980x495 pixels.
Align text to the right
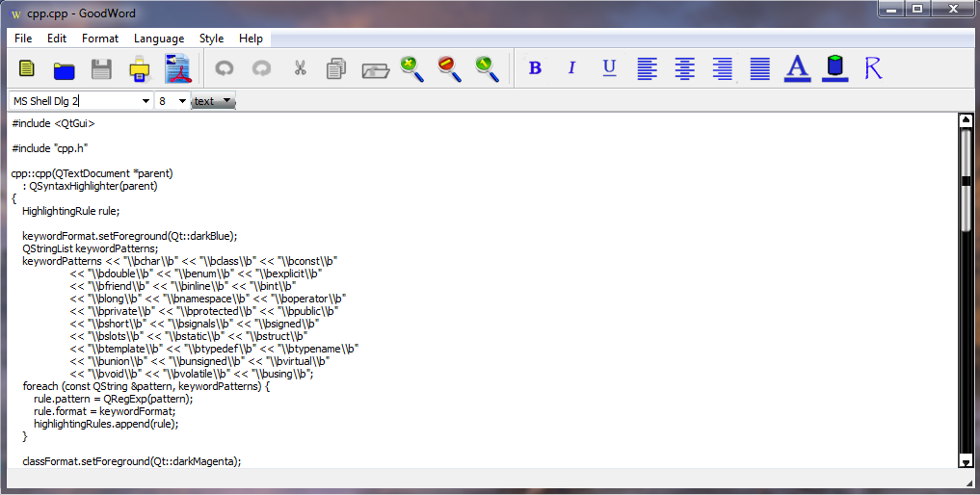(x=723, y=68)
